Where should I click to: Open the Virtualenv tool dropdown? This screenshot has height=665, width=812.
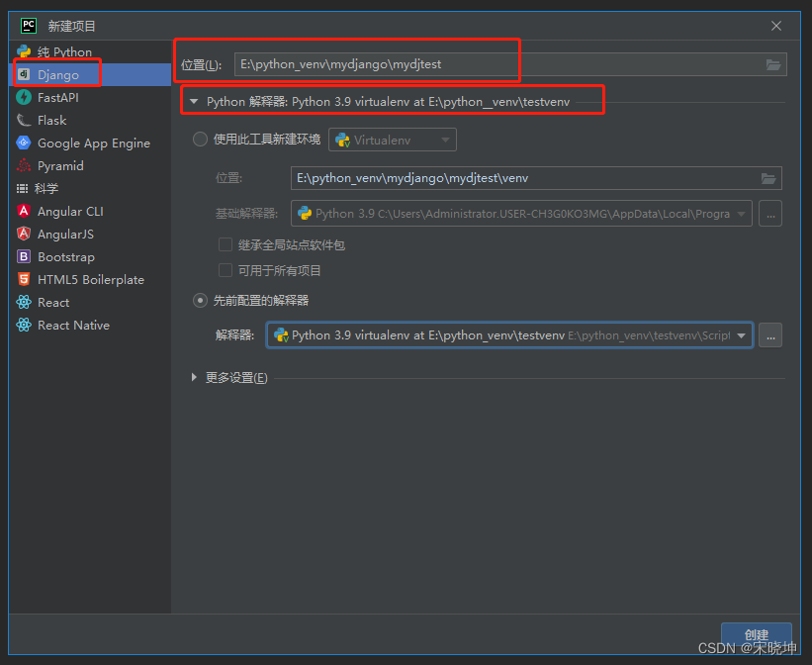pos(393,140)
